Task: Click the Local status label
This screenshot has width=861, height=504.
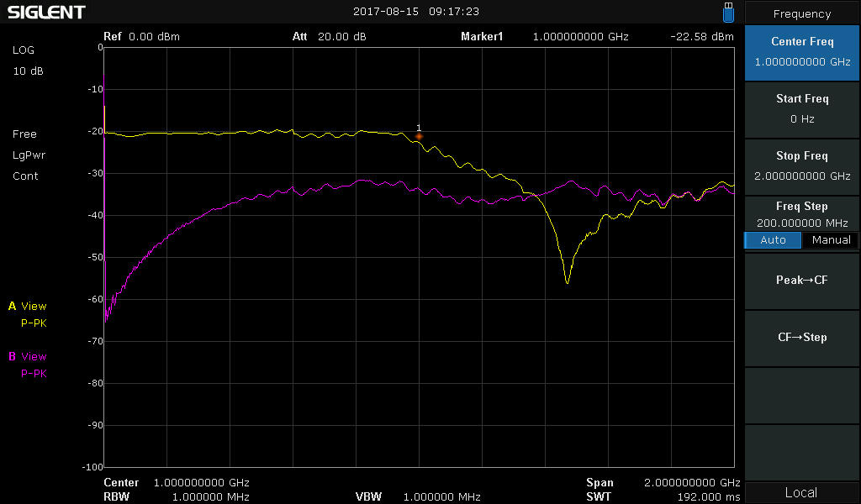Action: 802,492
